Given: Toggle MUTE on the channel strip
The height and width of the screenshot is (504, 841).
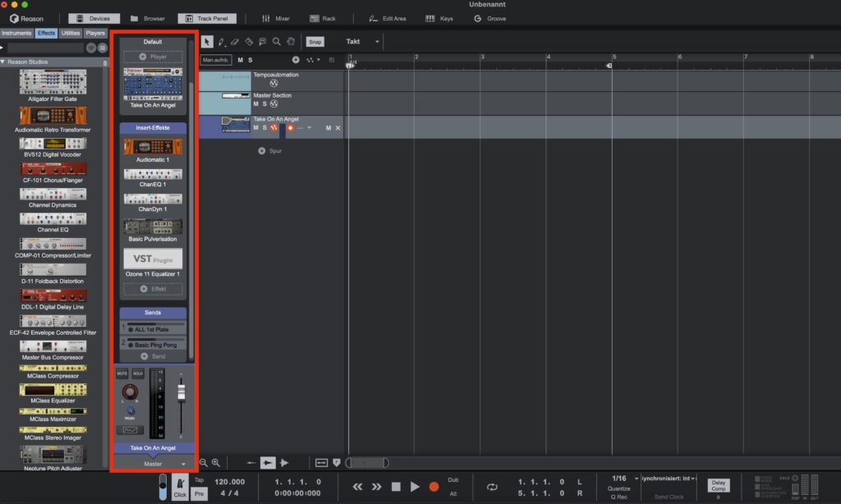Looking at the screenshot, I should pos(122,373).
